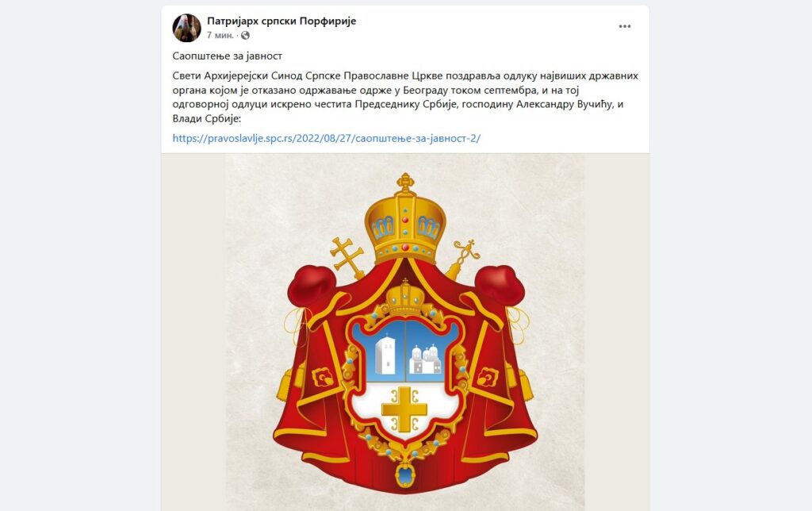This screenshot has height=511, width=812.
Task: Click the globe public-audience icon
Action: [246, 35]
